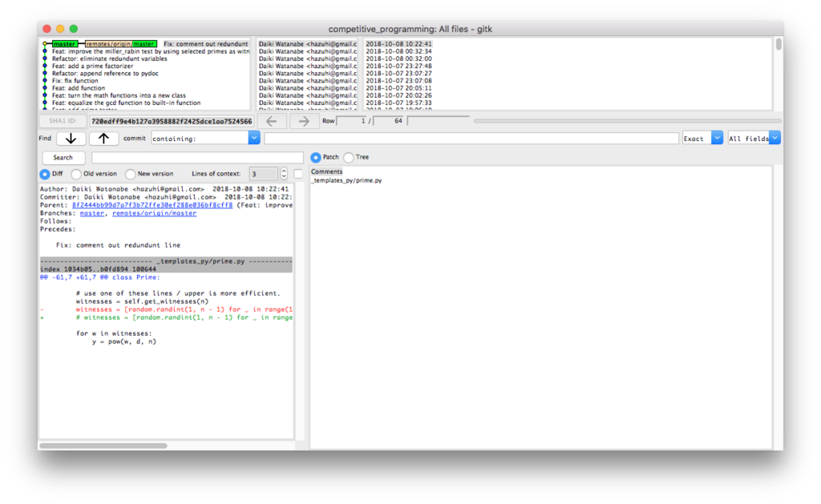Select the New version radio button

point(131,174)
